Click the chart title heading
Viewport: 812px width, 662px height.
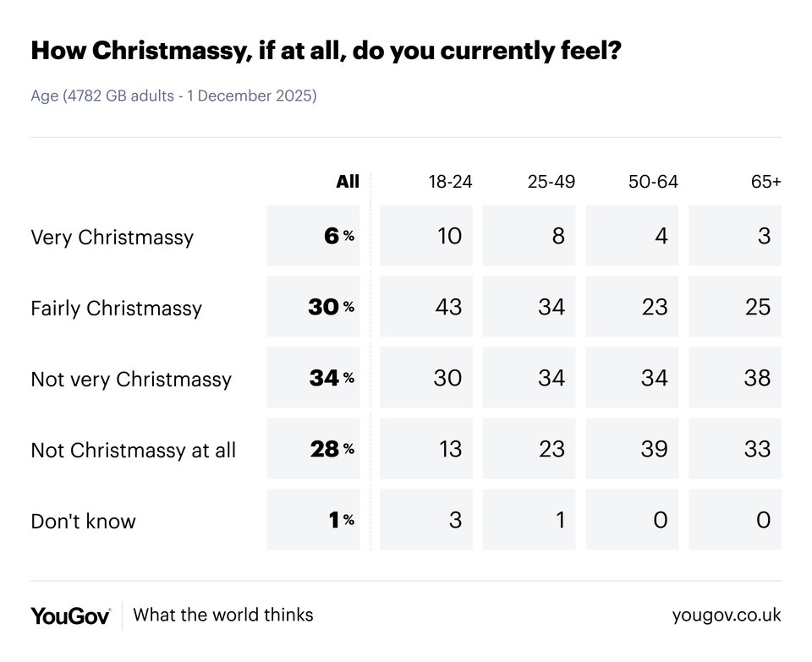click(x=327, y=51)
